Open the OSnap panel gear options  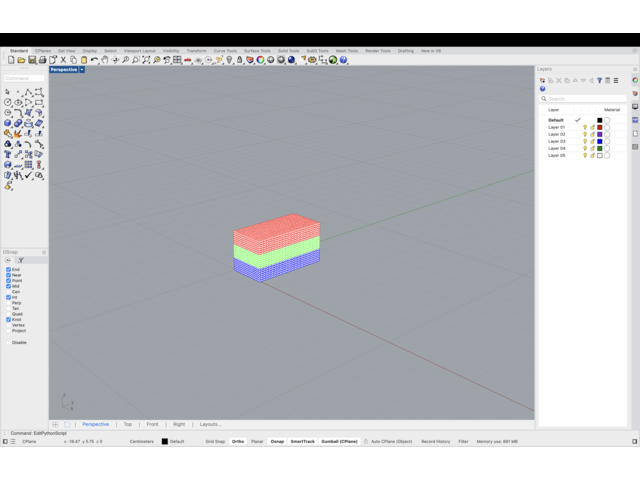pos(44,252)
